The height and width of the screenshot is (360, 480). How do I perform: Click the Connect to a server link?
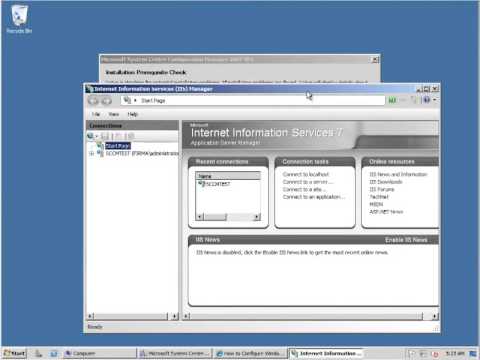click(308, 182)
